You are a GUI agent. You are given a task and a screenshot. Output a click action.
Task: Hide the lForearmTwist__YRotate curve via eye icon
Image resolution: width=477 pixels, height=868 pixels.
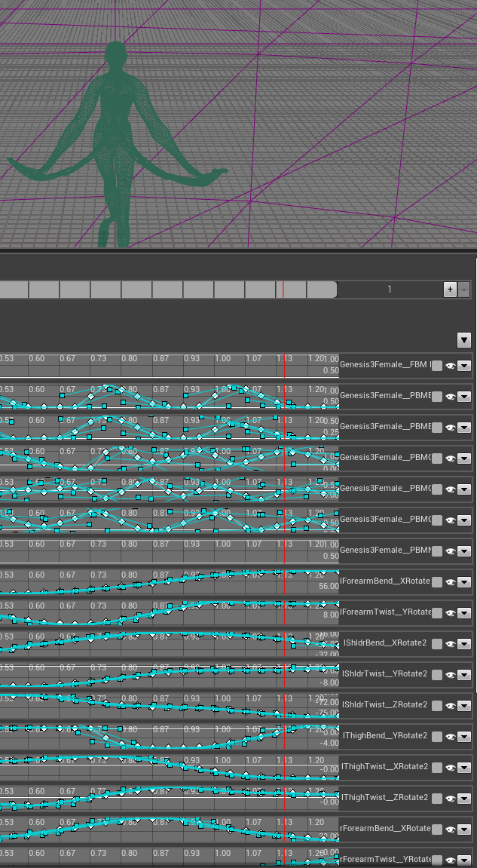(x=451, y=613)
